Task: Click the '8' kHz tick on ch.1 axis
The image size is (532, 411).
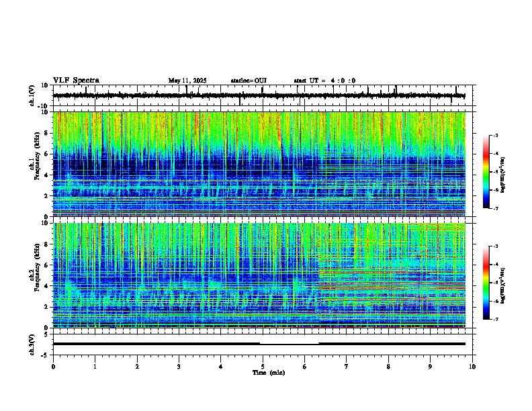Action: click(x=47, y=133)
